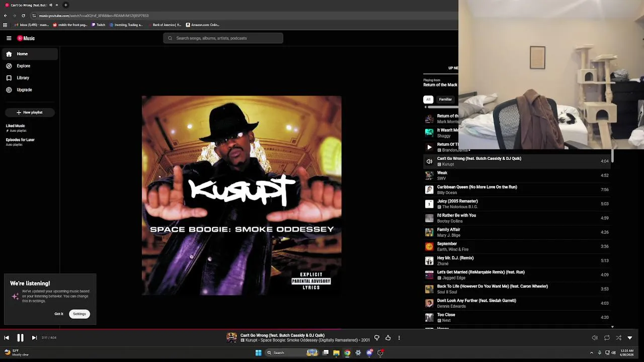Play Back To Life by Soul II Soul
The height and width of the screenshot is (362, 644).
pos(518,289)
